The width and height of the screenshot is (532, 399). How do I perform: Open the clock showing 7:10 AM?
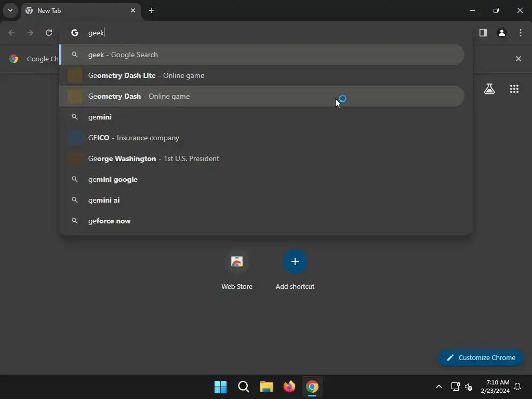(x=495, y=387)
